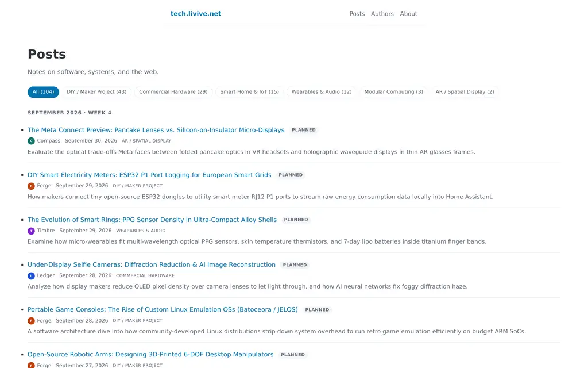Click Forge avatar on Portable Game Consoles post

point(31,321)
